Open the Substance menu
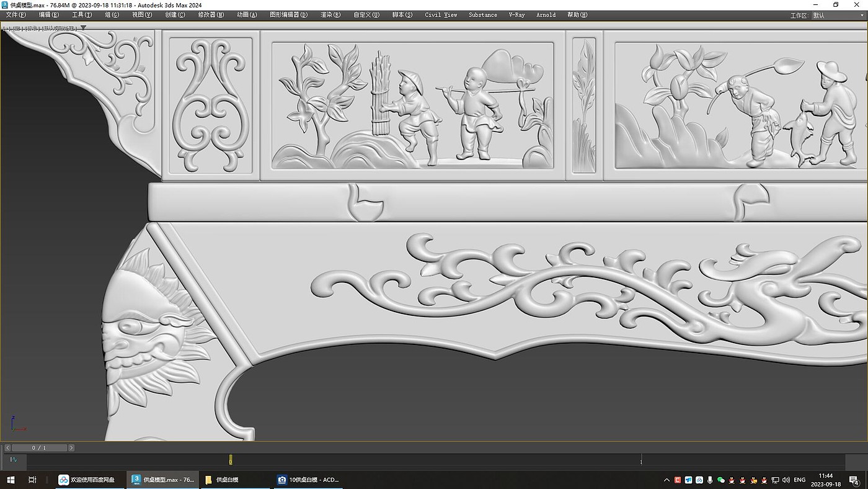Screen dimensions: 868x489 483,15
